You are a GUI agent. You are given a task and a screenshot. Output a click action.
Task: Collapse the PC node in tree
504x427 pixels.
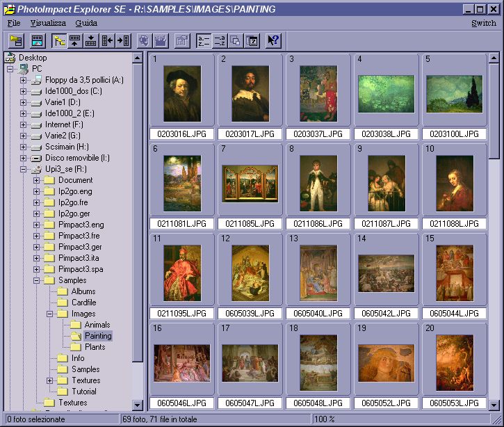(10, 69)
